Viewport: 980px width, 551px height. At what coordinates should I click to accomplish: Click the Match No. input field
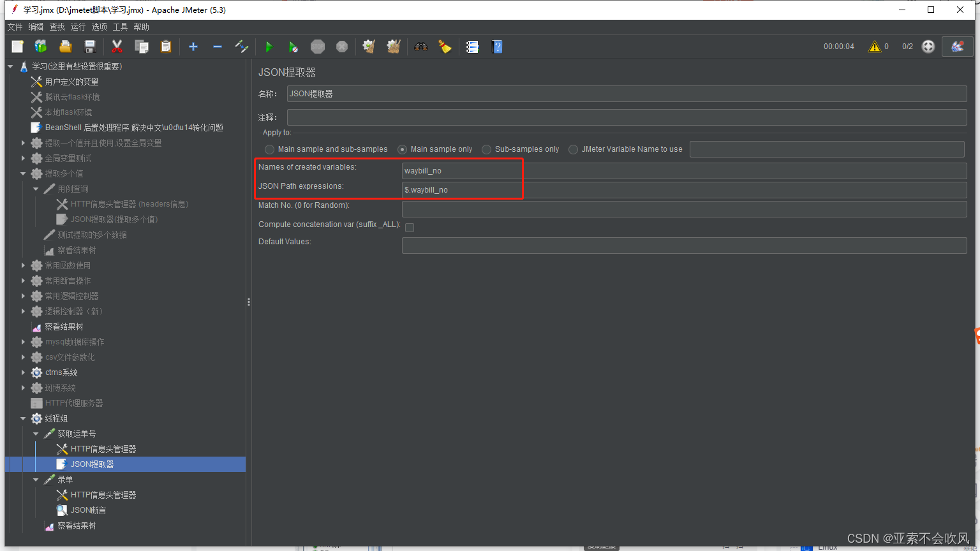click(x=684, y=209)
